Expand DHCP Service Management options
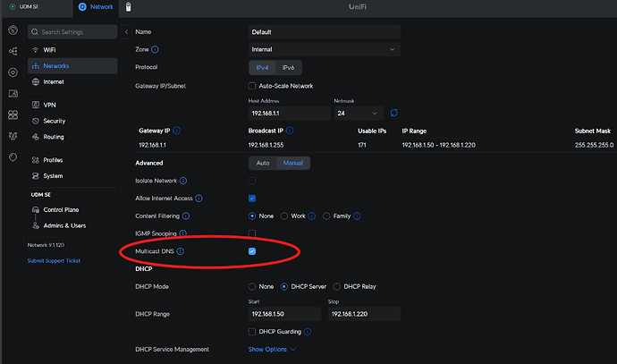Viewport: 617px width, 364px height. click(x=272, y=350)
